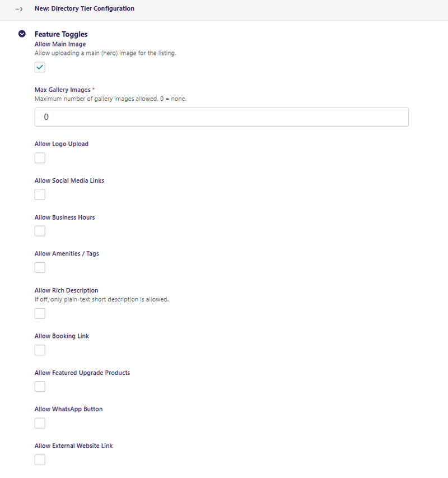448x478 pixels.
Task: Click the Allow Rich Description label text
Action: 67,290
